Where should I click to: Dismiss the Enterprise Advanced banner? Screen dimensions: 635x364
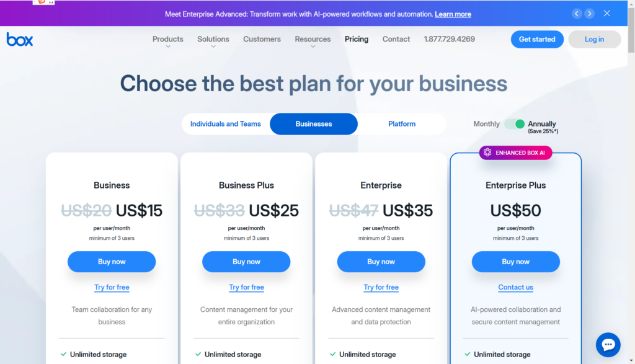[607, 14]
